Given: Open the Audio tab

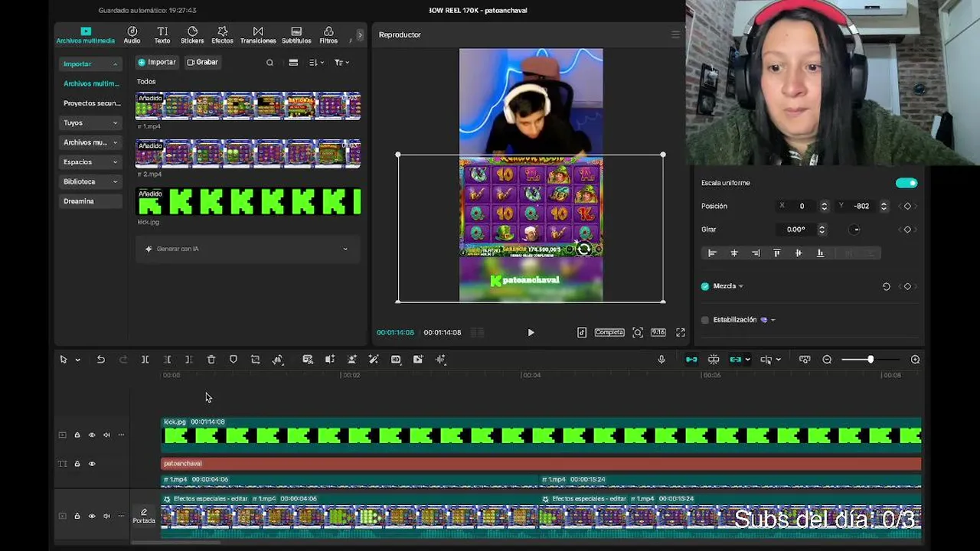Looking at the screenshot, I should (132, 35).
